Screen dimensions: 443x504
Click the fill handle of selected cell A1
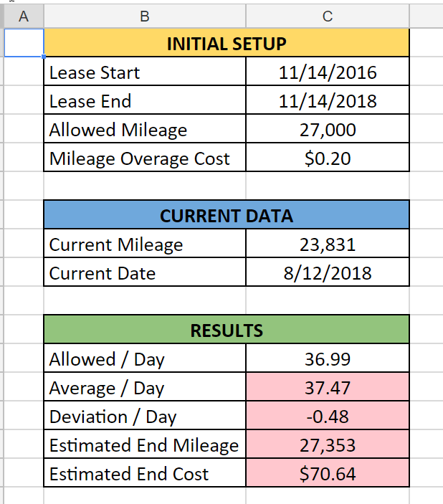coord(44,57)
